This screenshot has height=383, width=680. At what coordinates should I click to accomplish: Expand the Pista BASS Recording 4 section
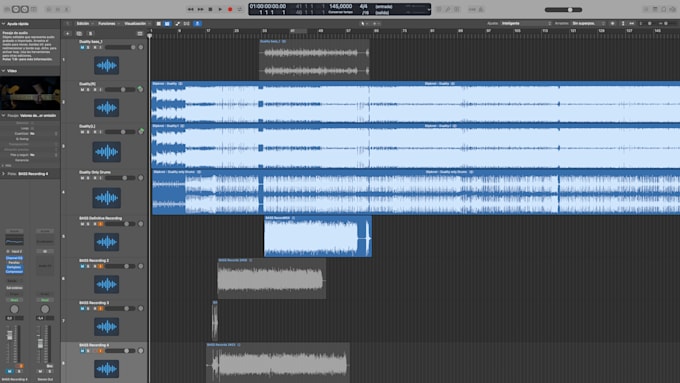[x=3, y=173]
